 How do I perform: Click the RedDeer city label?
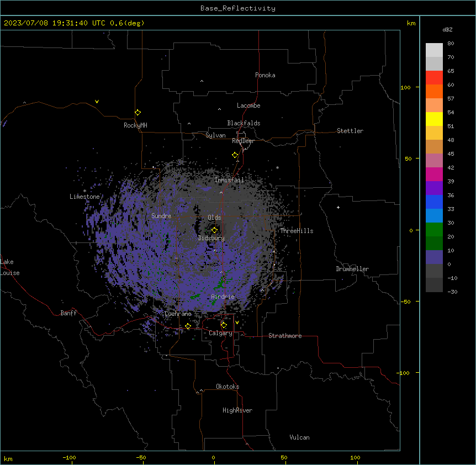(243, 141)
